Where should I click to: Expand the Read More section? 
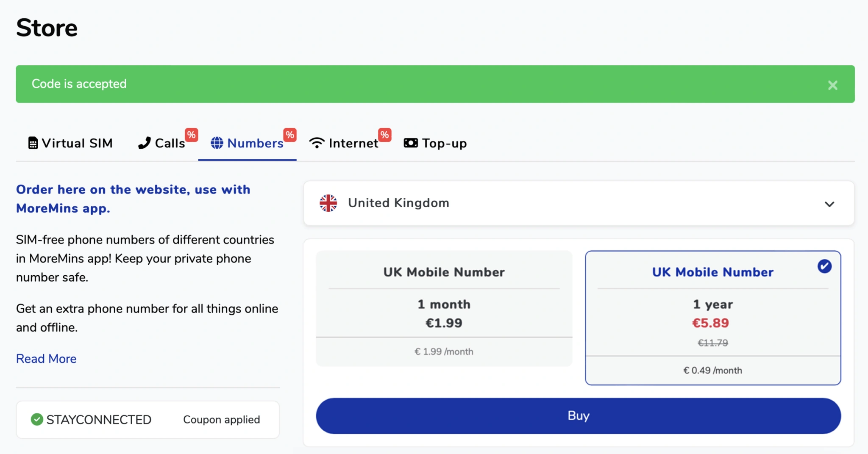tap(46, 359)
